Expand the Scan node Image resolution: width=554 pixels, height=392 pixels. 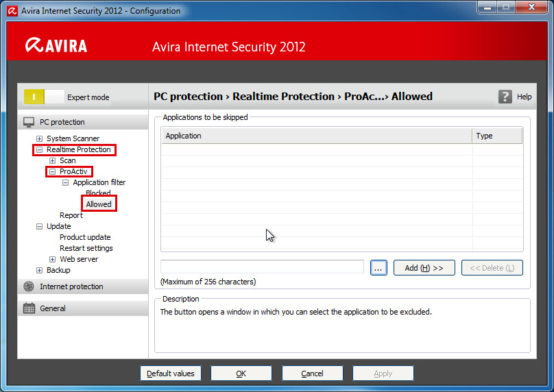coord(52,160)
